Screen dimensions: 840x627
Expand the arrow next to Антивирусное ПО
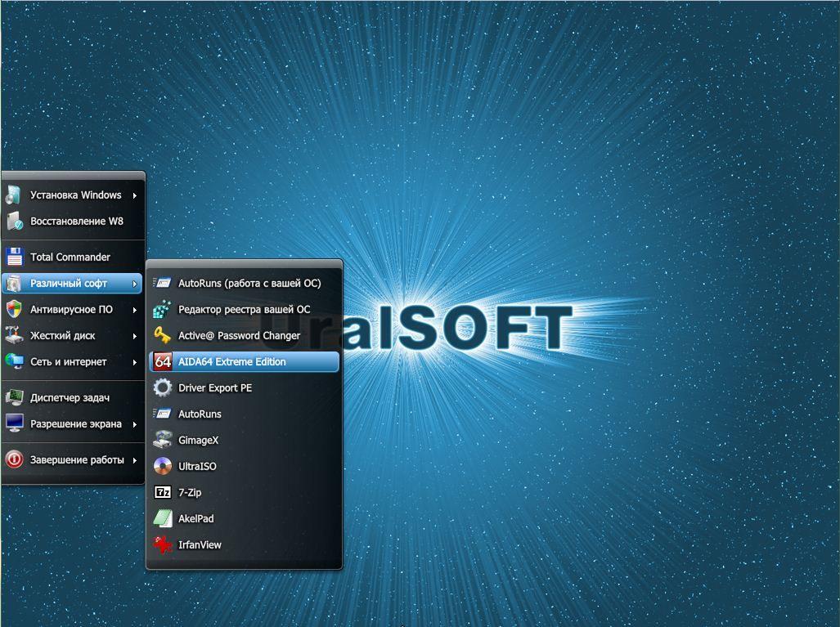pyautogui.click(x=135, y=310)
